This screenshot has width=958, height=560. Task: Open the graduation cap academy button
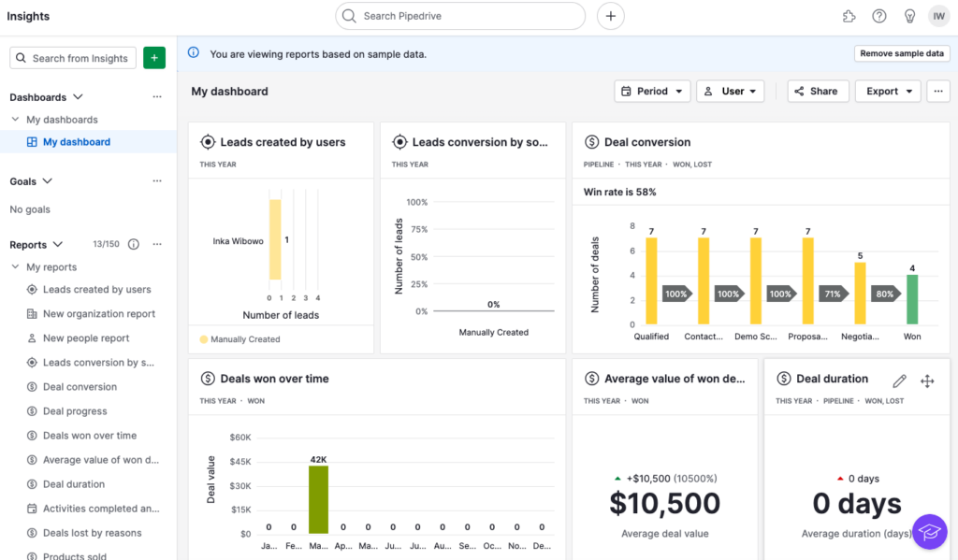[929, 532]
